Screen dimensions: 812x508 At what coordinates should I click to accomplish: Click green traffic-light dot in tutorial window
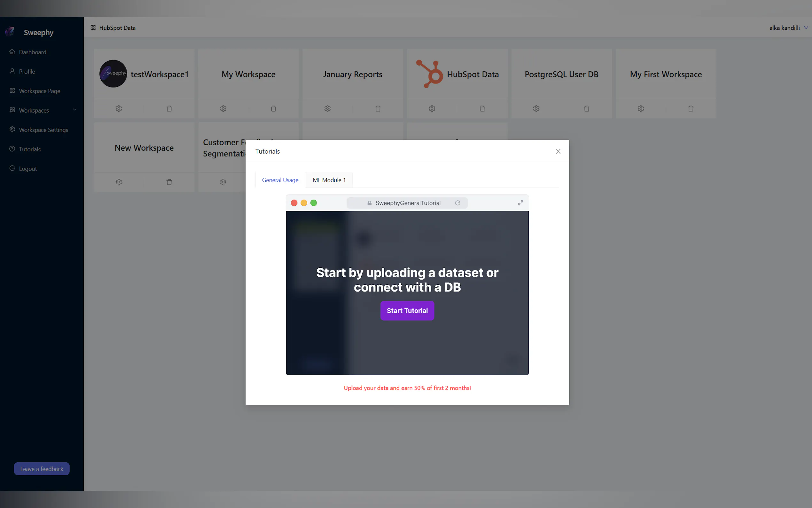(x=314, y=203)
